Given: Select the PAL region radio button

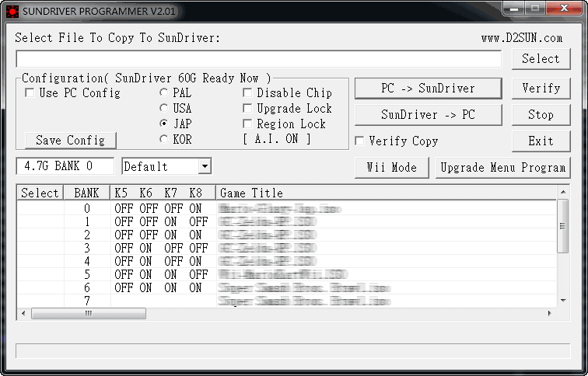Looking at the screenshot, I should click(164, 92).
